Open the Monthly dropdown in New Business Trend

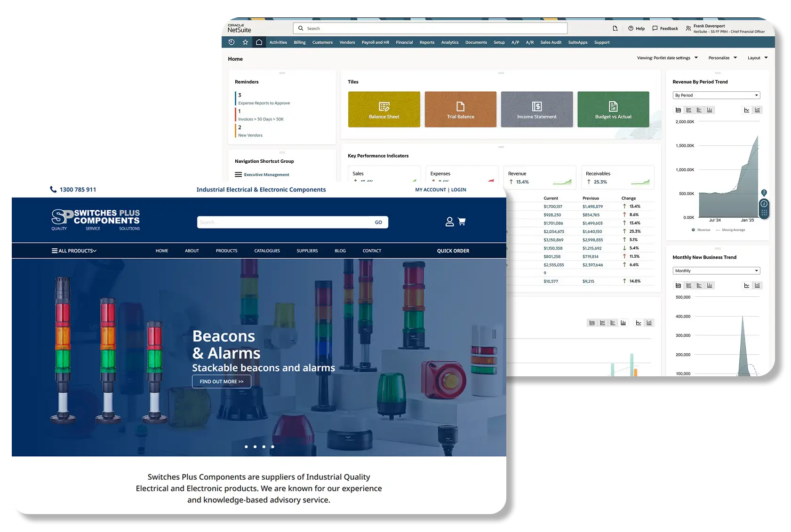(x=716, y=270)
